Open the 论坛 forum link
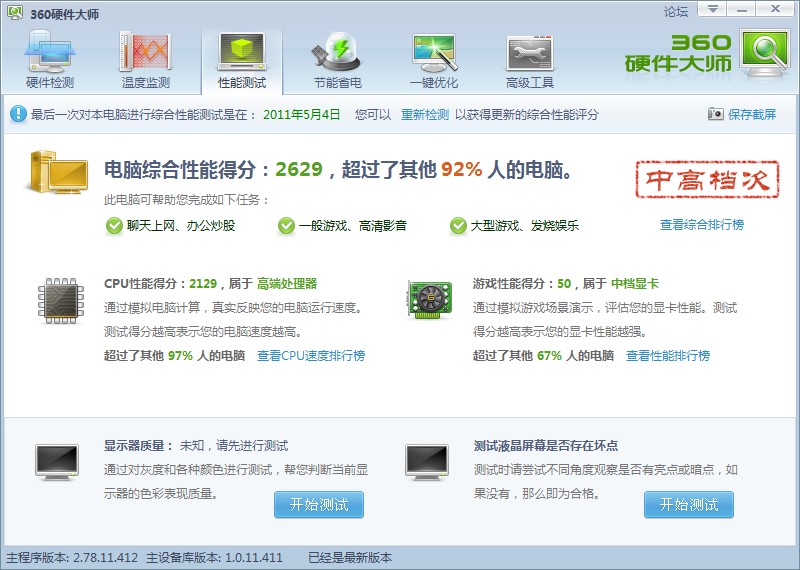The image size is (800, 570). pos(676,11)
